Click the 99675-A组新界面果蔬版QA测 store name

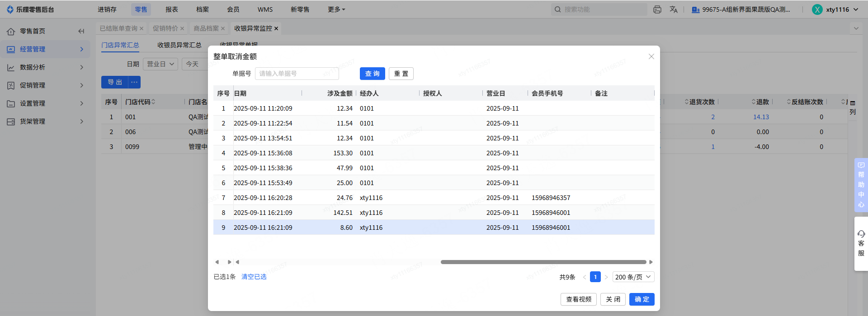point(746,9)
